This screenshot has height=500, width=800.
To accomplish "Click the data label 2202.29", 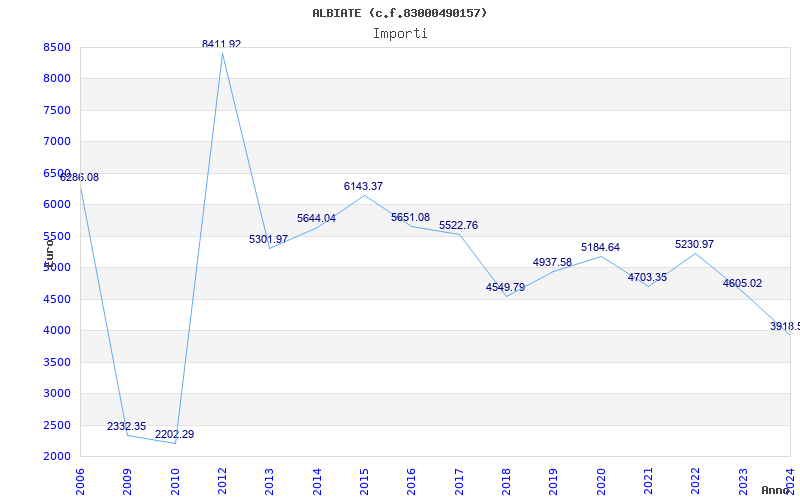I will tap(174, 434).
